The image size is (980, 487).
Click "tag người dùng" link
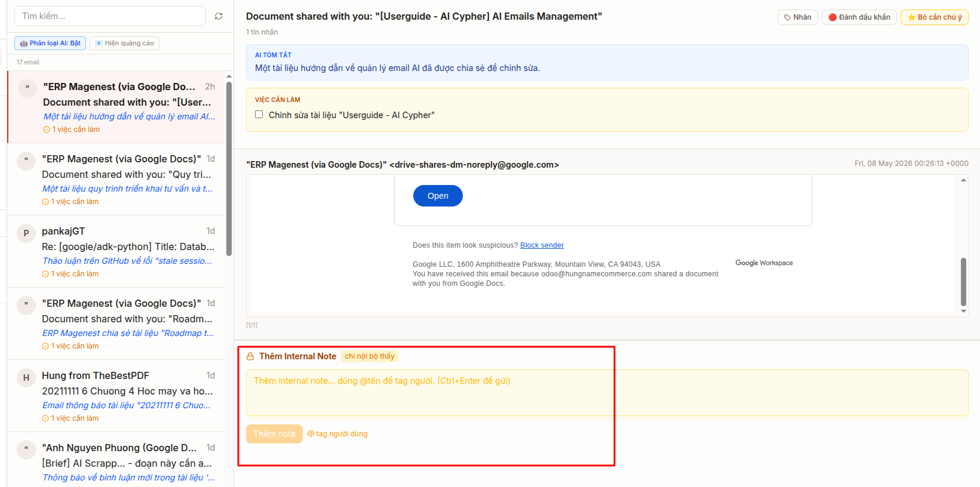click(x=337, y=434)
